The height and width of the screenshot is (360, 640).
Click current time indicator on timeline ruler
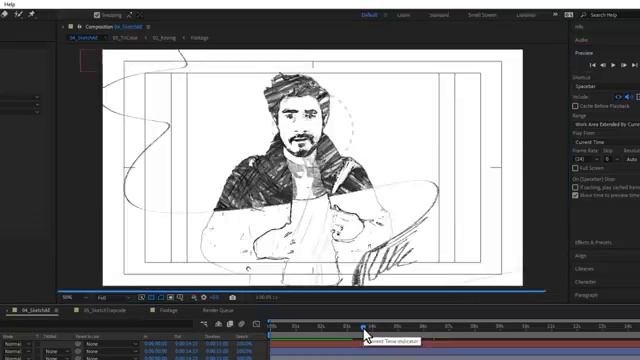(363, 327)
